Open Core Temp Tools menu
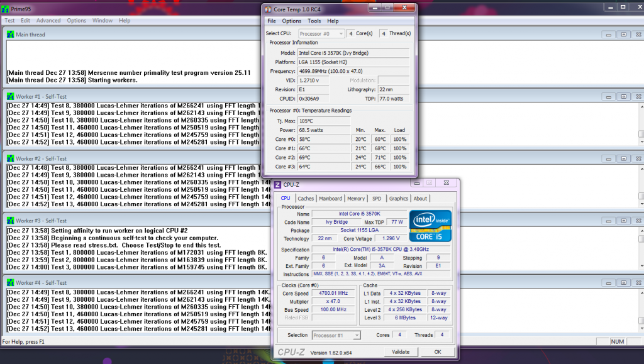This screenshot has height=364, width=644. click(314, 21)
